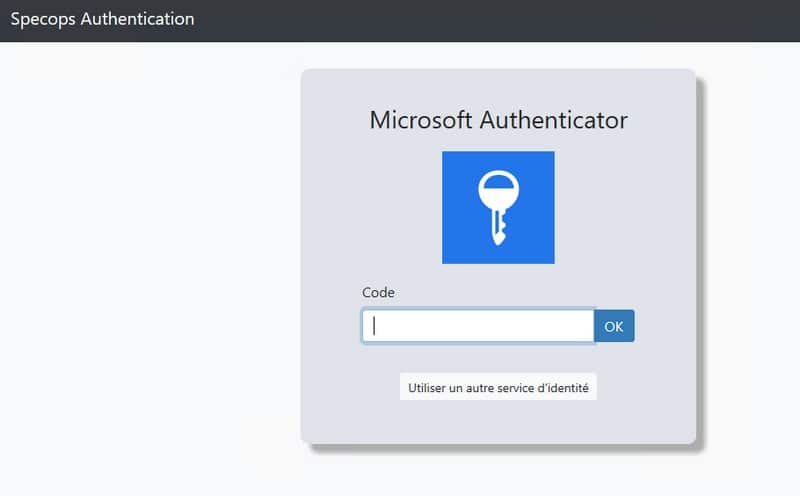Choose "Utiliser un autre service d'identité"

coord(498,387)
